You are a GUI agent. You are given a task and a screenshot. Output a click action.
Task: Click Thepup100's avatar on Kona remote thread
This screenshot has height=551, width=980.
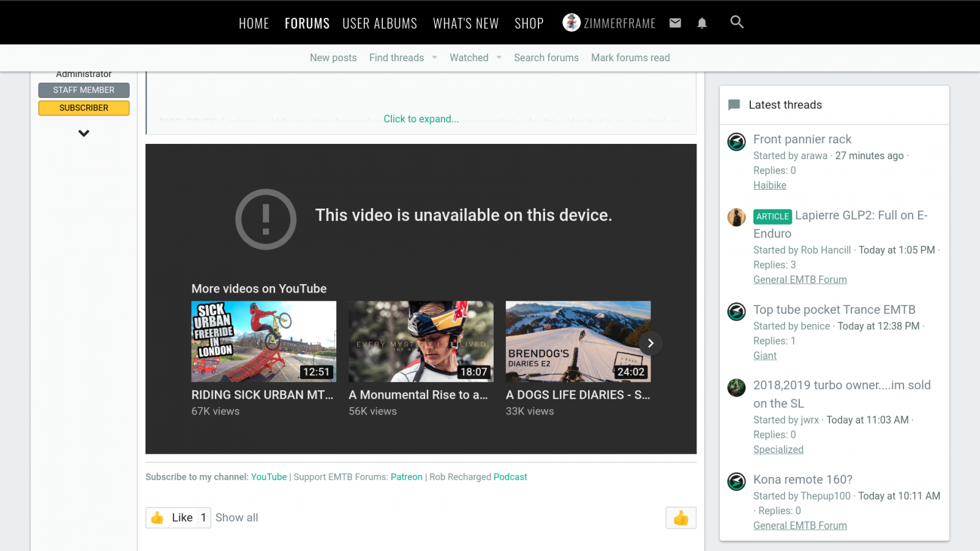click(x=736, y=482)
